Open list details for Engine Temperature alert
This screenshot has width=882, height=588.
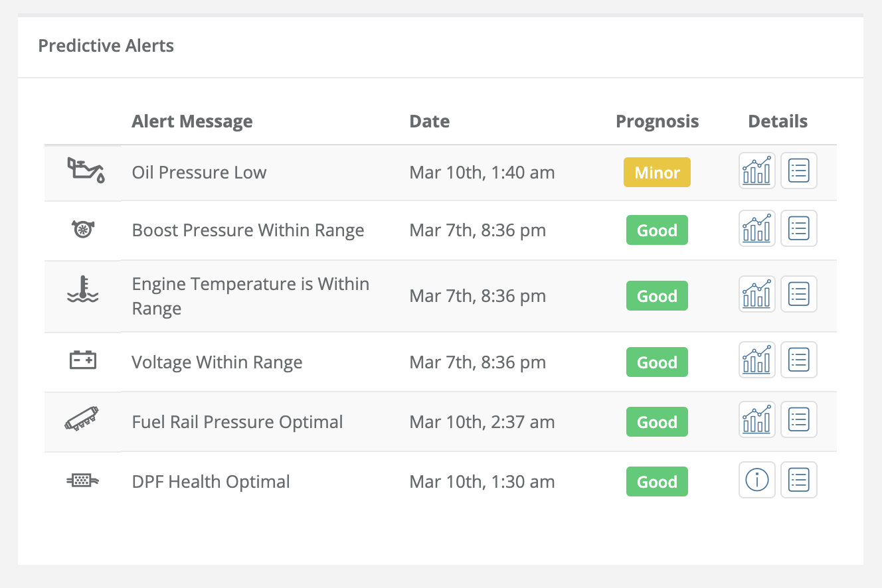[798, 294]
